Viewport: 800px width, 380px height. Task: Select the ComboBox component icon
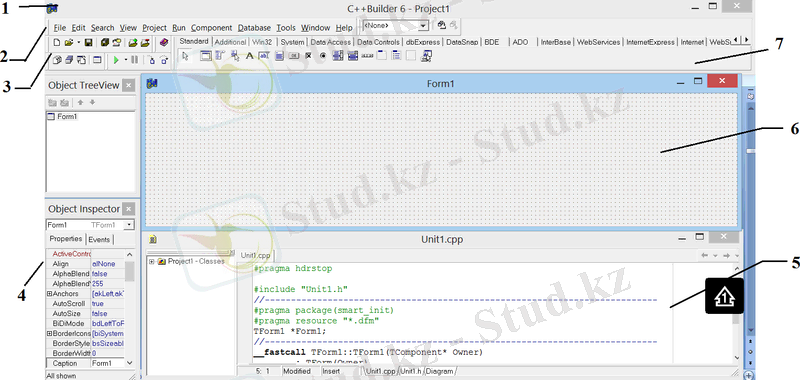point(353,56)
